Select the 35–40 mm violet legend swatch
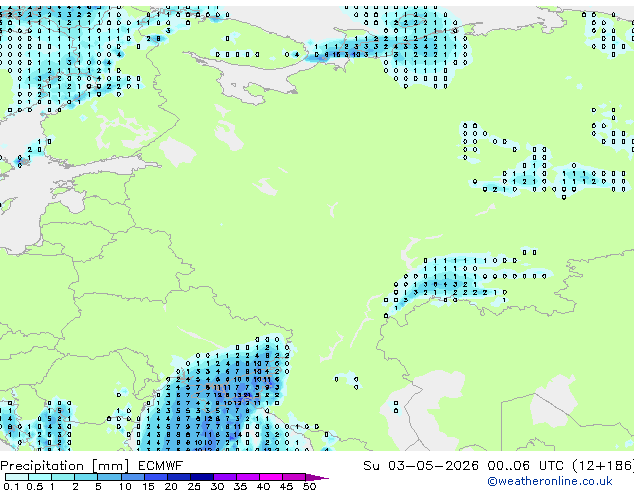The image size is (634, 490). 248,477
